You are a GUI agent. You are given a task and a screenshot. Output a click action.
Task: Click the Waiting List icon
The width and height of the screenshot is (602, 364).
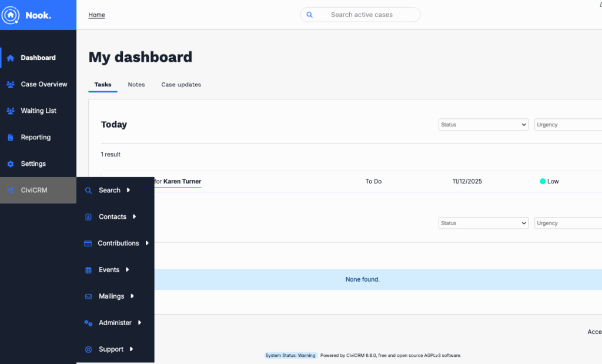[10, 111]
